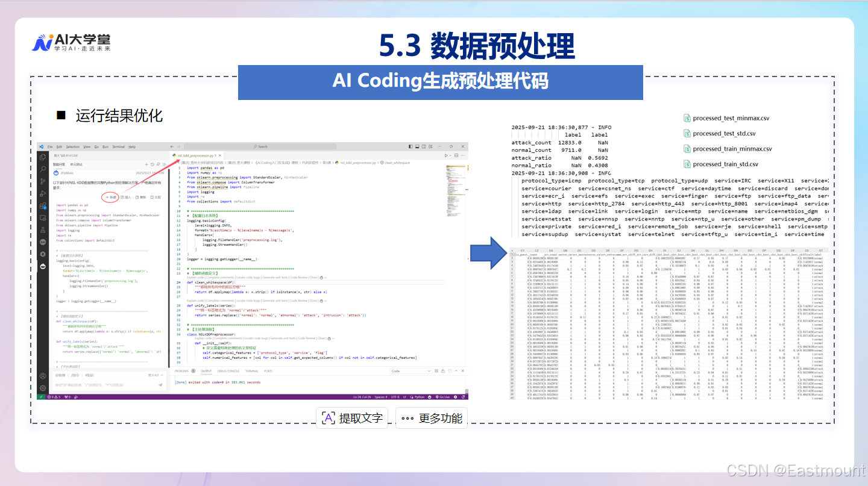Switch to the TERMINAL panel tab
868x486 pixels.
pyautogui.click(x=251, y=371)
